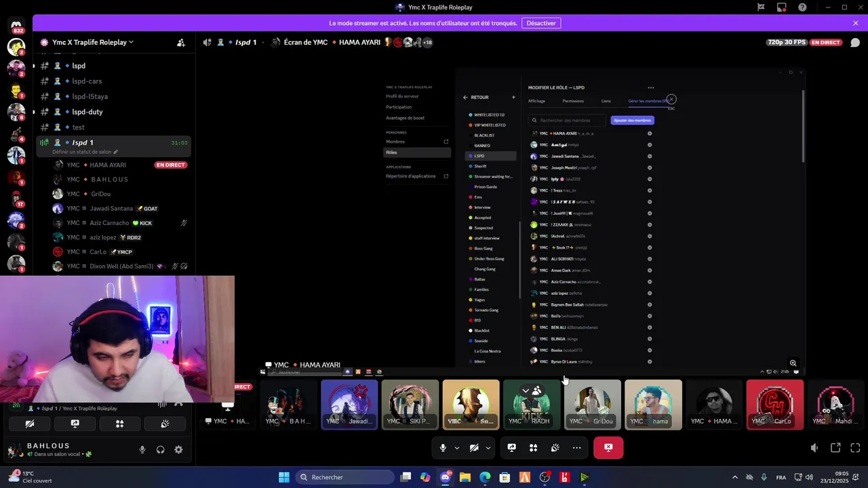Toggle microphone mute in call controls

[x=443, y=447]
